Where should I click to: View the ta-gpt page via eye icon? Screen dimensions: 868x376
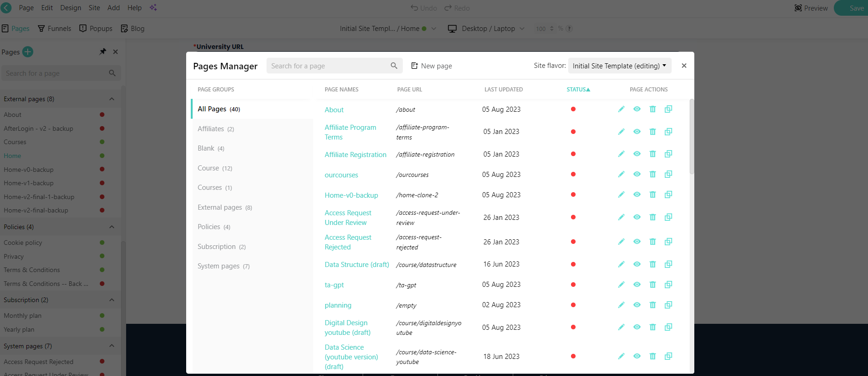point(637,285)
